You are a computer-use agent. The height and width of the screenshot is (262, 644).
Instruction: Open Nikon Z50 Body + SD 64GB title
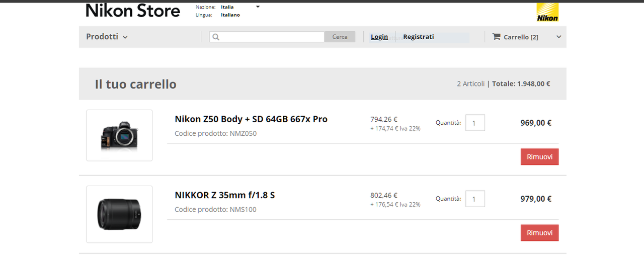click(251, 119)
